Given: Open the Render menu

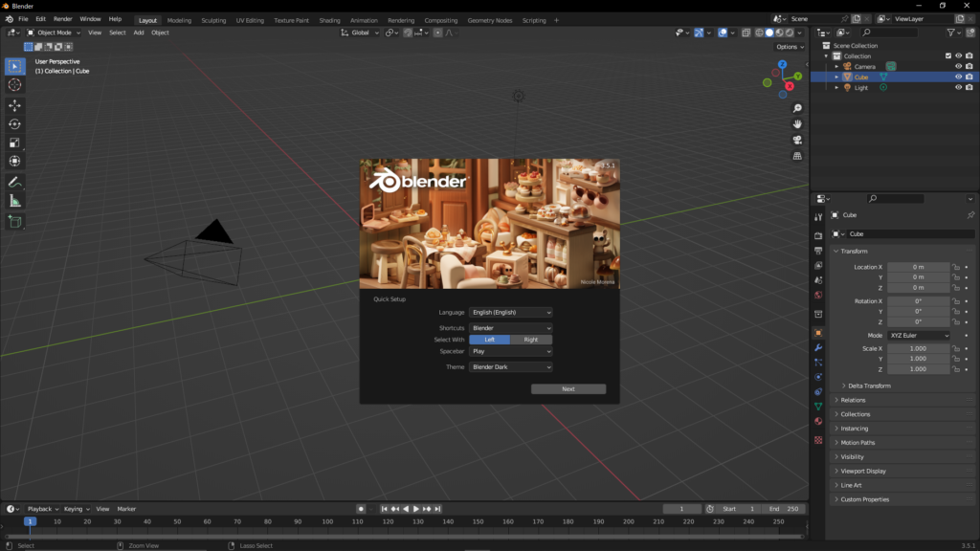Looking at the screenshot, I should 62,19.
